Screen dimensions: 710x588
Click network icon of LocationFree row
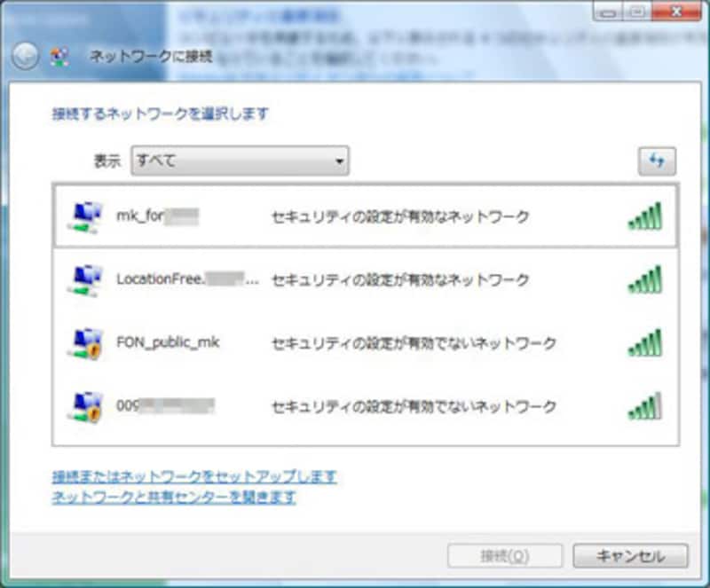tap(85, 280)
